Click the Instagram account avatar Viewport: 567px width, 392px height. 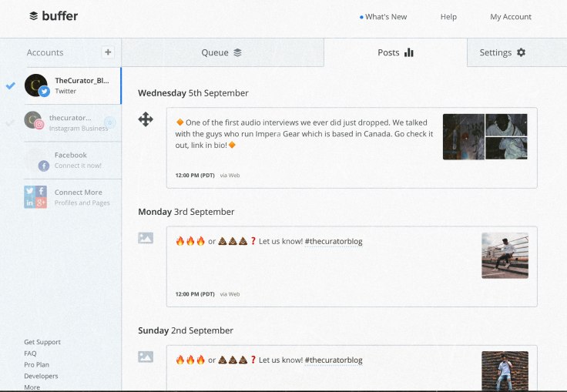[33, 122]
